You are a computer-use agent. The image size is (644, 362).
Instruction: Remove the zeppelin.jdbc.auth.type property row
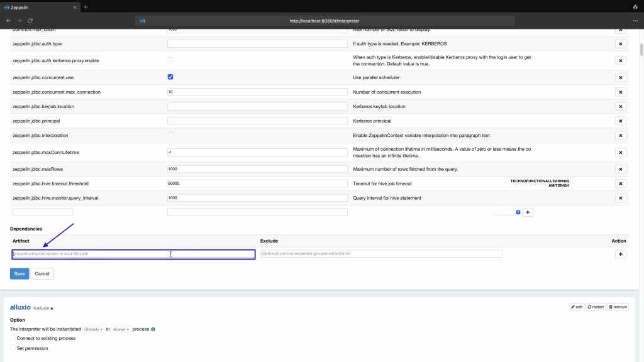click(620, 44)
